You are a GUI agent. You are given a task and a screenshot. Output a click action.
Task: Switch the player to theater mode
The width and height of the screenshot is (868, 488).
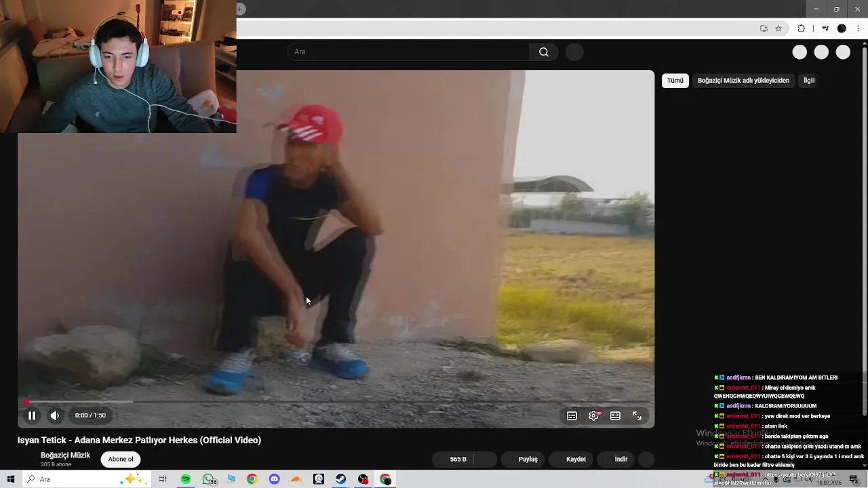coord(615,415)
